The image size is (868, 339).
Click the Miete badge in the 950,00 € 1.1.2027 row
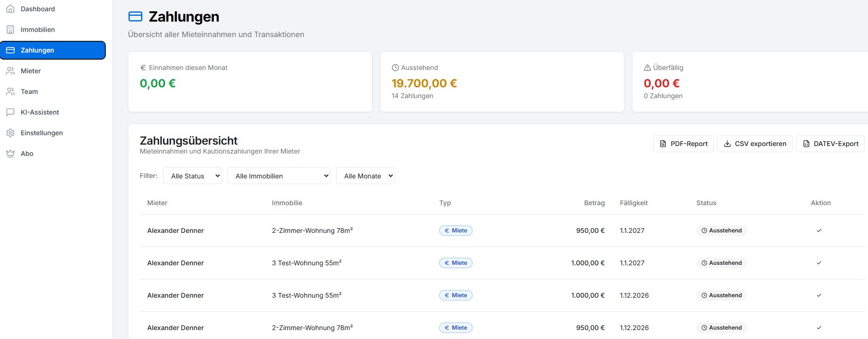point(456,231)
